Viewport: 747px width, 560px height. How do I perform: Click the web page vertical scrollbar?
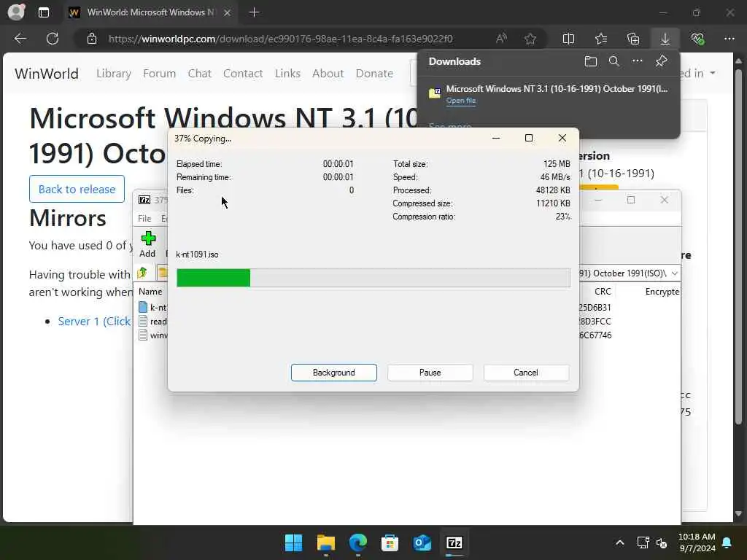tap(738, 246)
